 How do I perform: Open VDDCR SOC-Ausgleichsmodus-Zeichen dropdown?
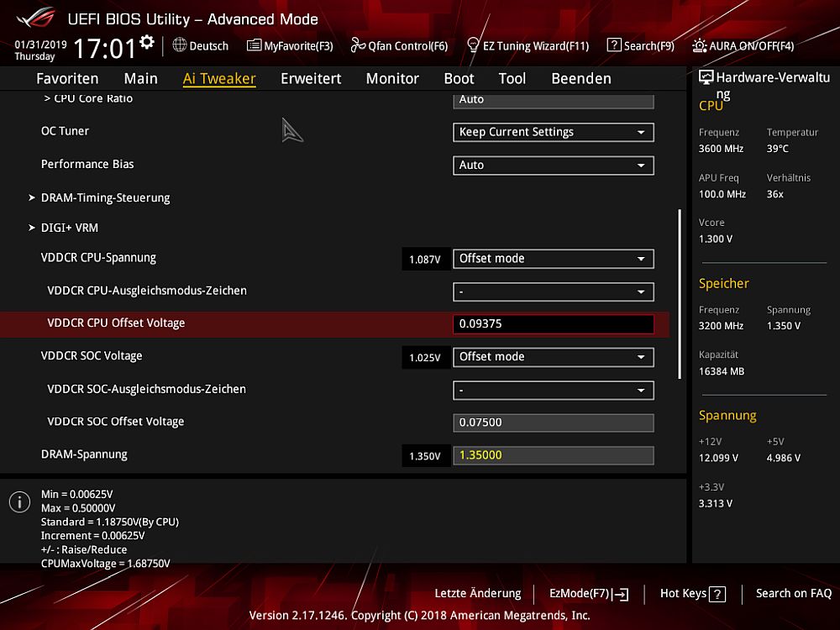pyautogui.click(x=554, y=391)
